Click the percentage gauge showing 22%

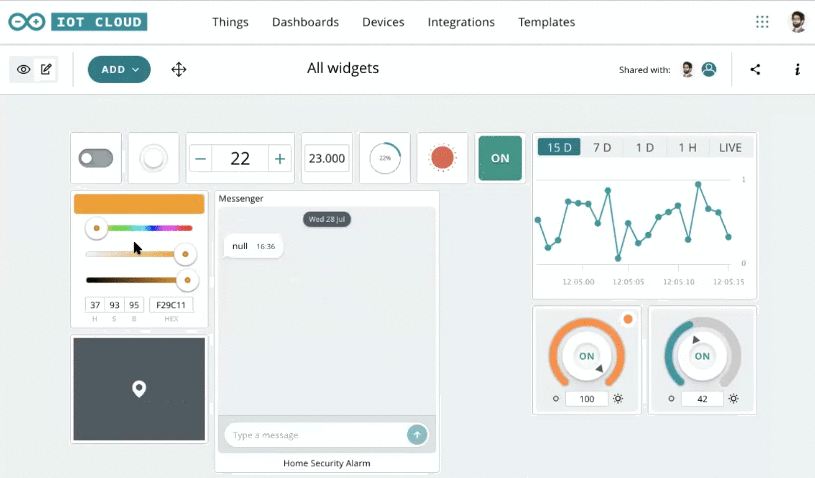pos(385,158)
